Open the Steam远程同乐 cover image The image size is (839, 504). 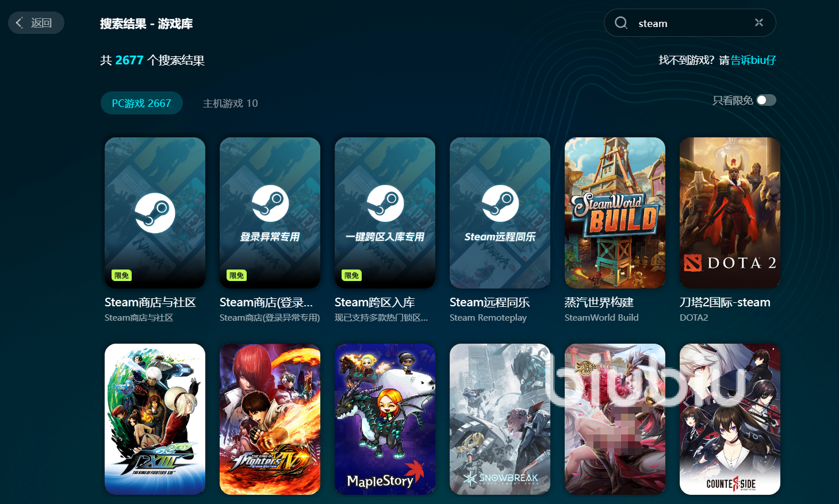[x=500, y=213]
